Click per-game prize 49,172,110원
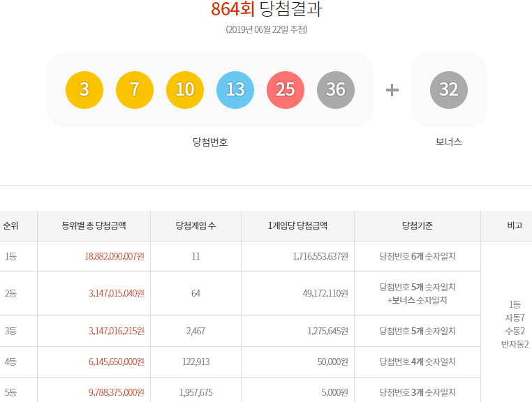Screen dimensions: 532x402 325,293
